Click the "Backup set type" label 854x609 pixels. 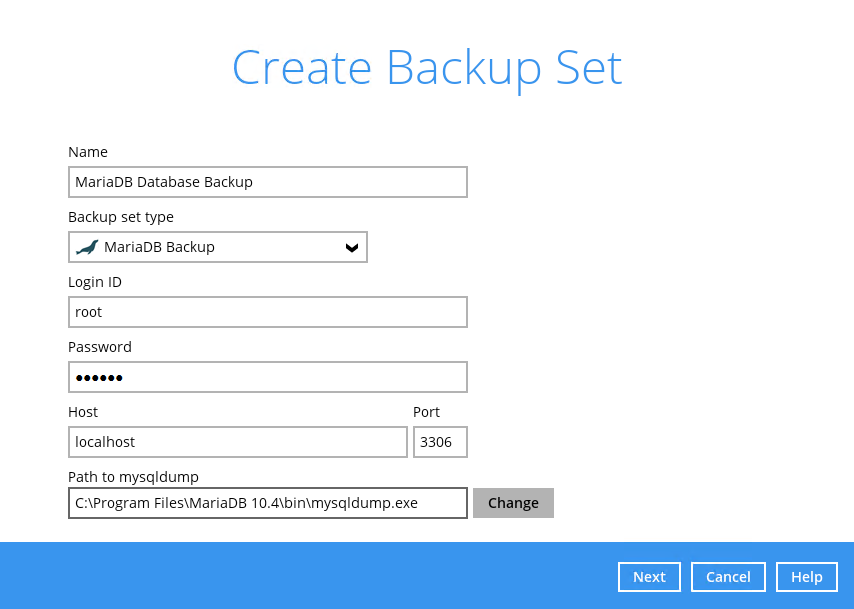[x=121, y=217]
